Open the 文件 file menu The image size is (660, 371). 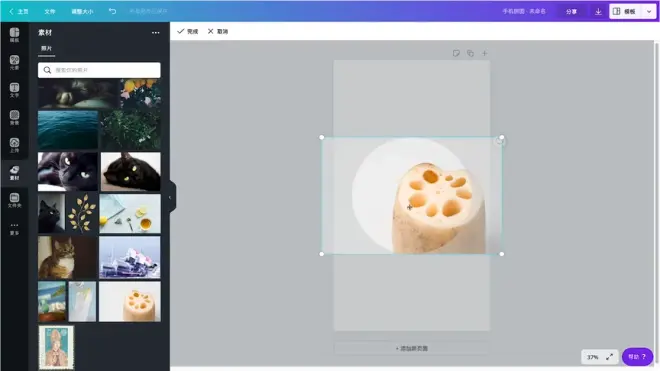coord(50,11)
